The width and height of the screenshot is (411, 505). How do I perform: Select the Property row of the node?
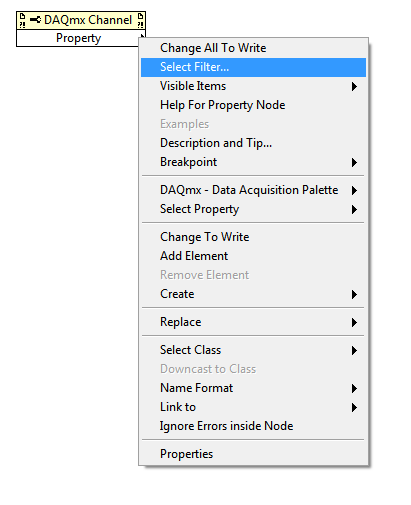(x=78, y=38)
